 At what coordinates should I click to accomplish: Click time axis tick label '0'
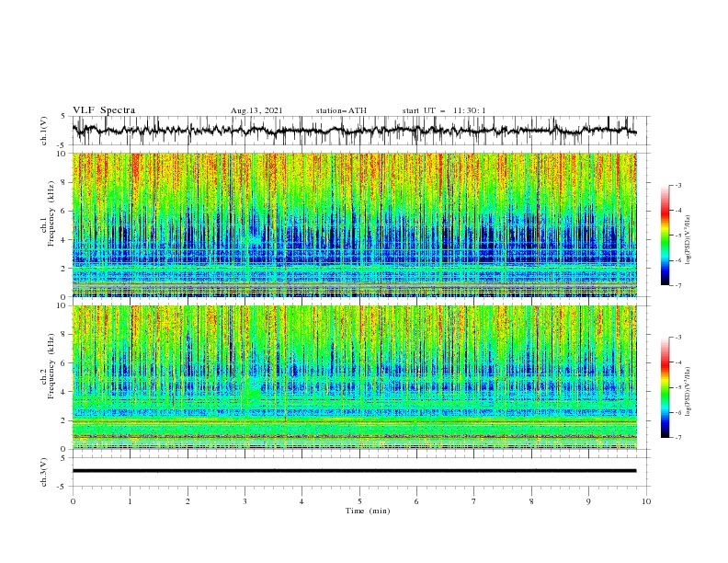click(73, 501)
